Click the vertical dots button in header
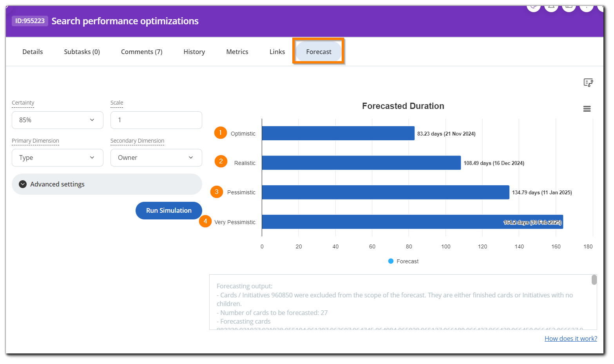 click(x=586, y=7)
